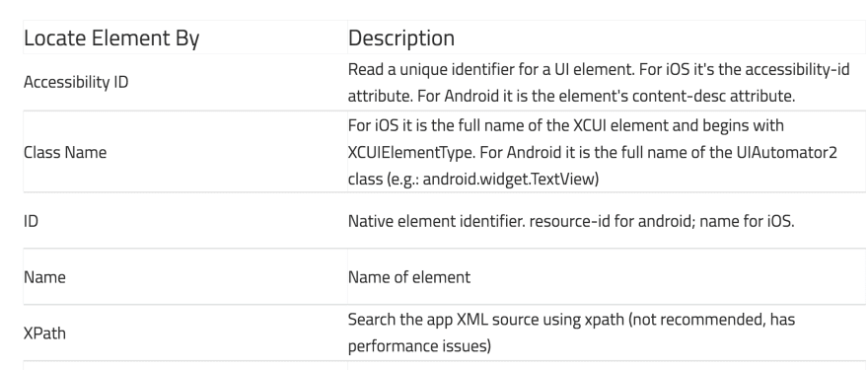
Task: Click the text 'performance issues)'
Action: [419, 346]
